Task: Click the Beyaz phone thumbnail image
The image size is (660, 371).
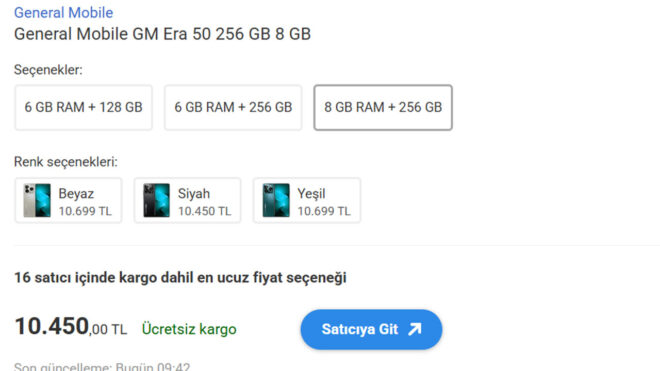Action: tap(37, 200)
